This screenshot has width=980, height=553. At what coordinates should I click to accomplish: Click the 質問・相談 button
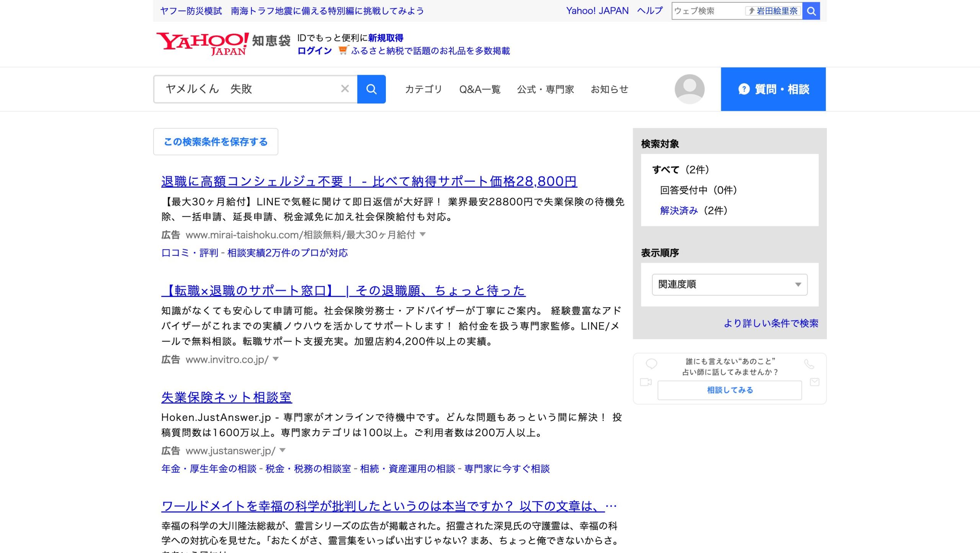coord(773,89)
